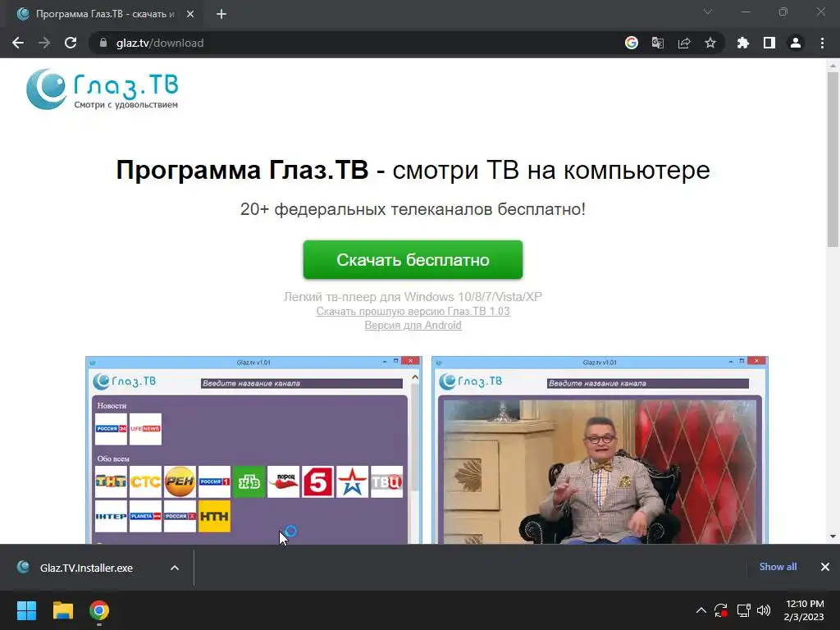Screen dimensions: 840x630
Task: Click the ТНТ channel icon
Action: [111, 482]
